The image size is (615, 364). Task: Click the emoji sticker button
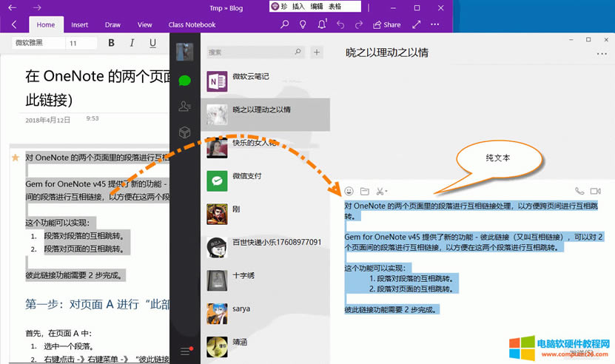pos(349,192)
